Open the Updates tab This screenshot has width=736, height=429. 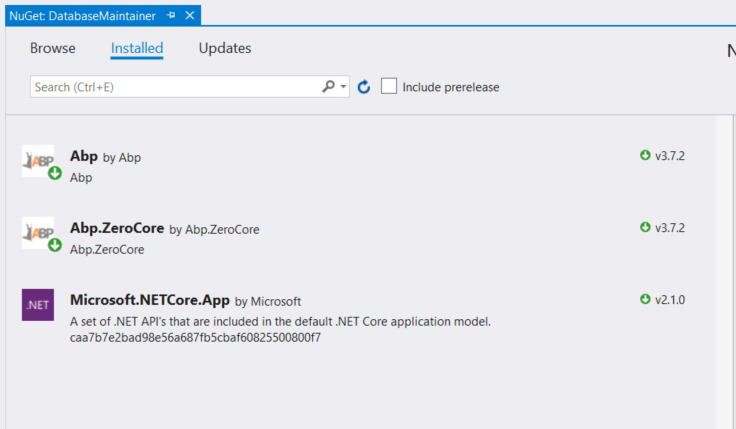coord(225,48)
